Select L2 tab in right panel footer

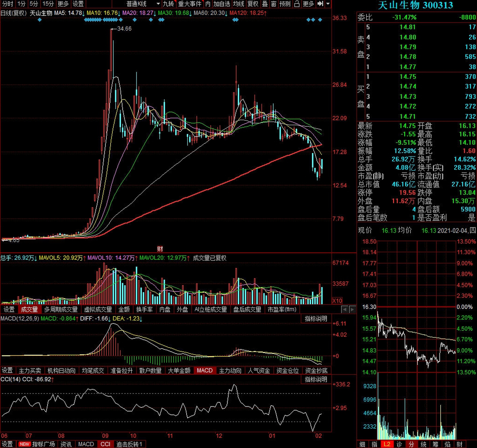(x=387, y=444)
